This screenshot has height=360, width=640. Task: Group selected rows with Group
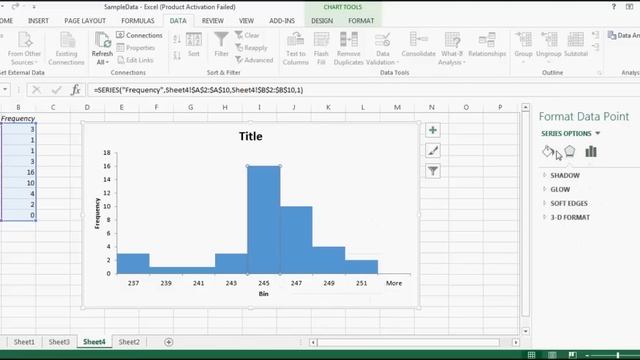(x=523, y=46)
